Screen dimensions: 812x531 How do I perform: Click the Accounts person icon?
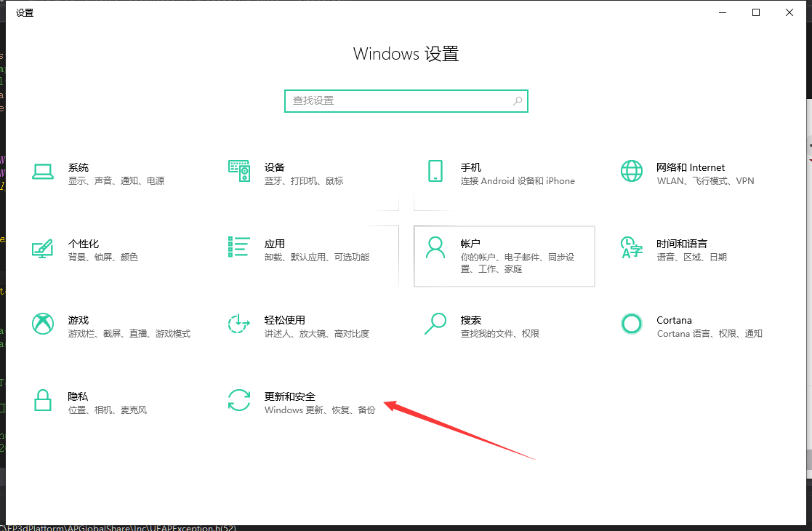(435, 247)
